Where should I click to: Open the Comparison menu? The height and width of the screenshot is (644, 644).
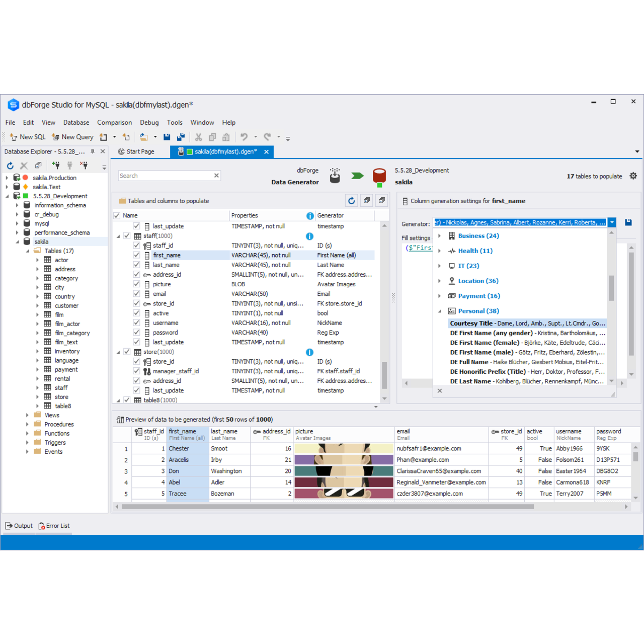pos(114,122)
